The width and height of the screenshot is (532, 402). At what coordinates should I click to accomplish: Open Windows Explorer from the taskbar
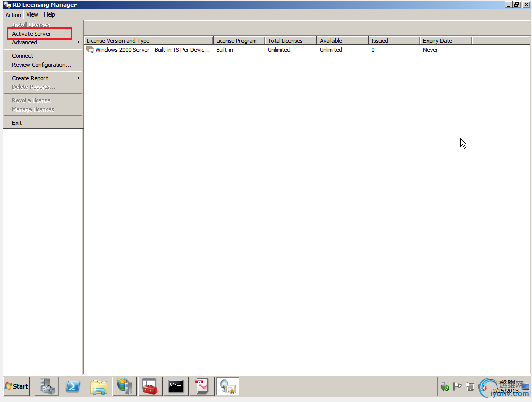[x=99, y=386]
